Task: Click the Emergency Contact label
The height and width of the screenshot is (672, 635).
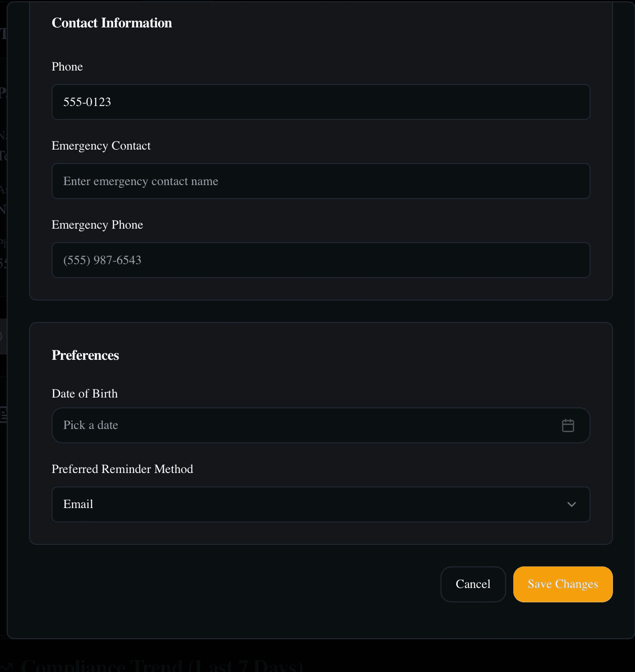Action: [x=101, y=146]
